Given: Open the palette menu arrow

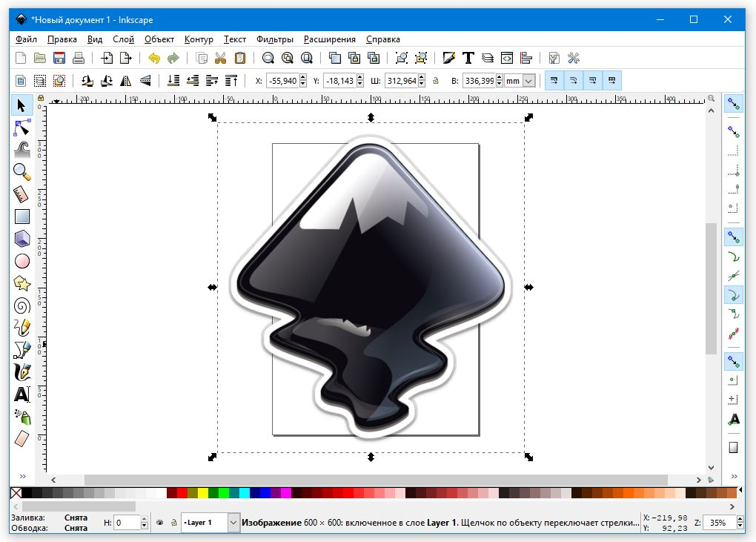Looking at the screenshot, I should 740,490.
